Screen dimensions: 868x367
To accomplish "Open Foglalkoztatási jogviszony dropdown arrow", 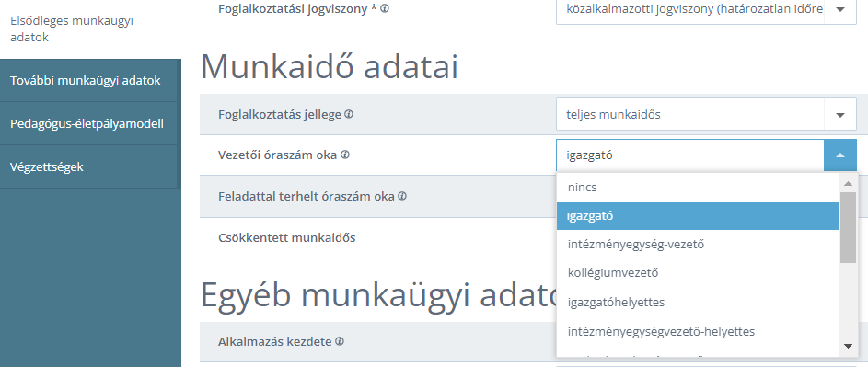I will [840, 9].
